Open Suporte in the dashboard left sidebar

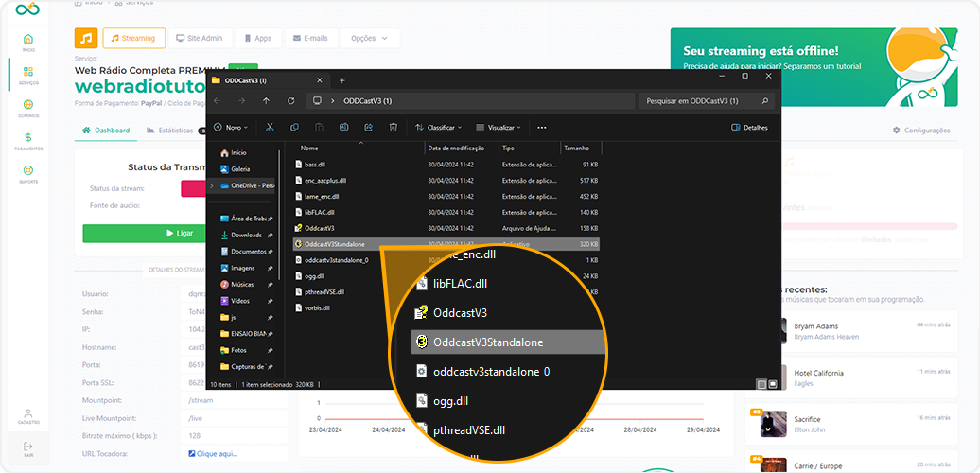coord(28,174)
